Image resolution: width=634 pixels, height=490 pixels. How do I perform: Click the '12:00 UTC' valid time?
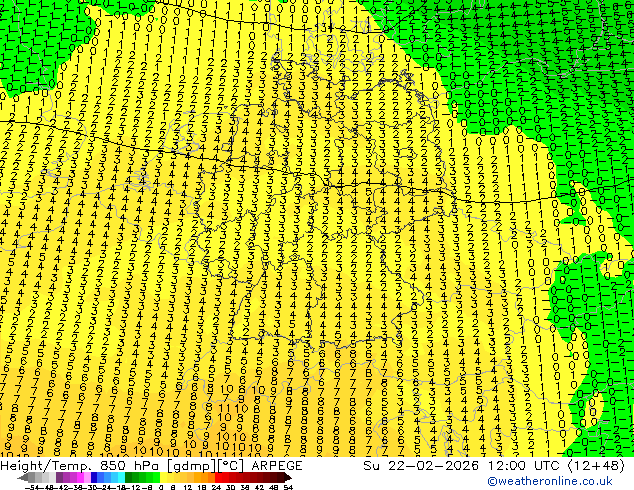[x=525, y=466]
